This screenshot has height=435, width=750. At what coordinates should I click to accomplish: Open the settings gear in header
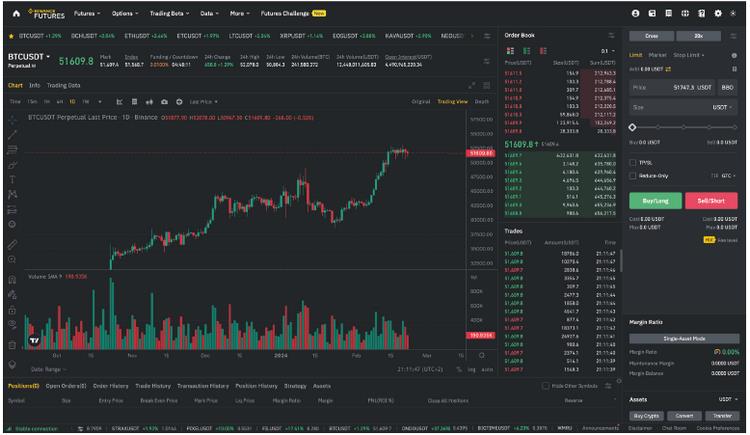point(717,13)
